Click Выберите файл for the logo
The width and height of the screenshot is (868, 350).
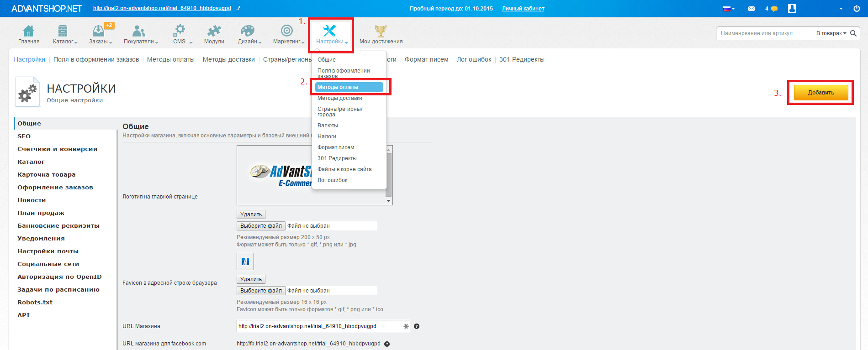[261, 226]
